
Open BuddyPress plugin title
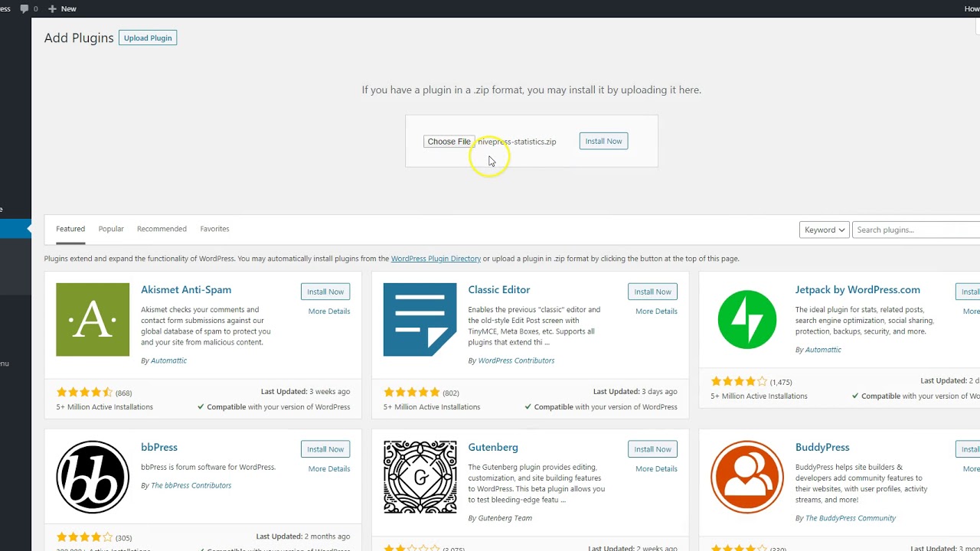822,448
